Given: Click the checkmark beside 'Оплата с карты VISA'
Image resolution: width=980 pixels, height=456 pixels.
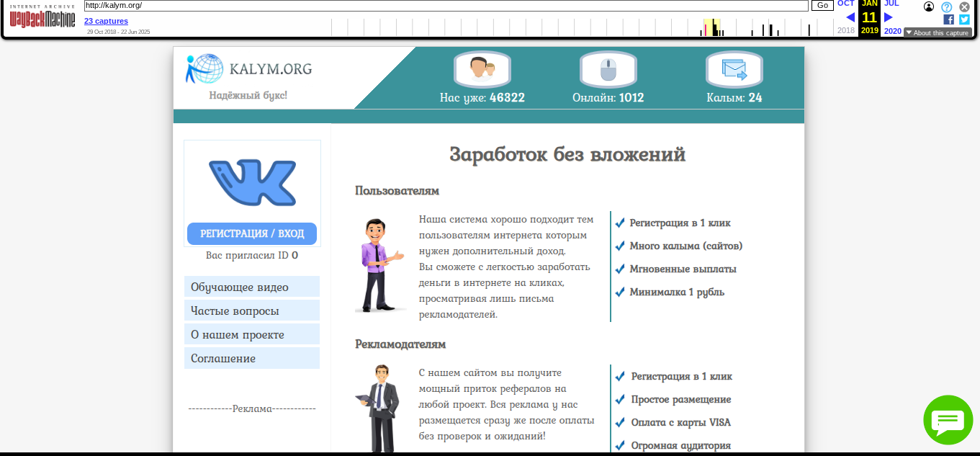Looking at the screenshot, I should click(619, 422).
